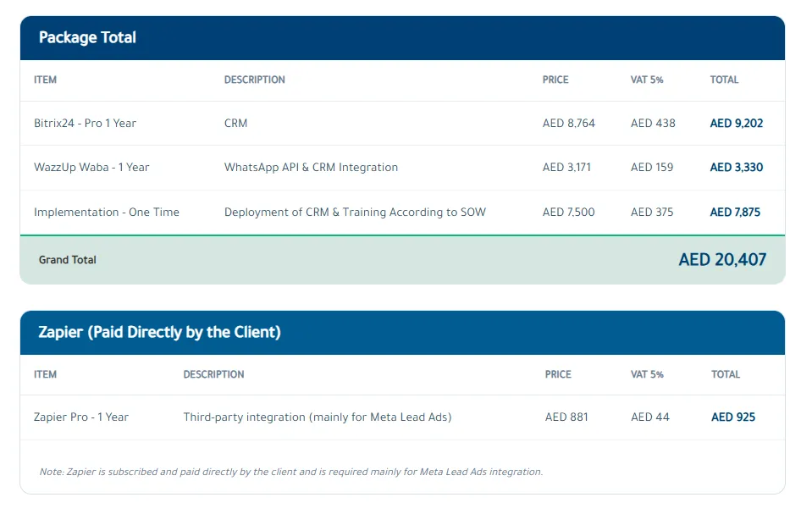Click the total 'AED 925'
Viewport: 812px width, 514px height.
click(x=733, y=417)
